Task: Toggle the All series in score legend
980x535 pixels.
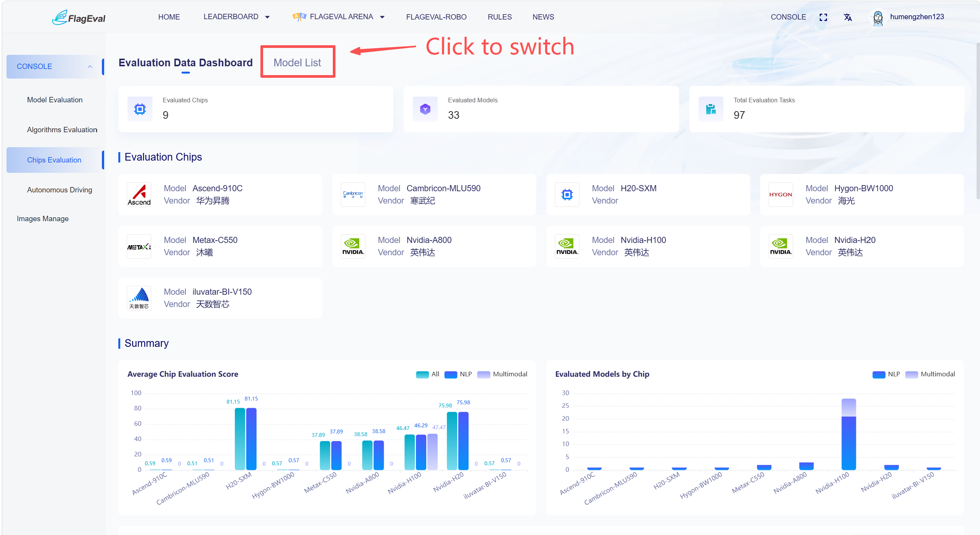Action: pyautogui.click(x=428, y=374)
